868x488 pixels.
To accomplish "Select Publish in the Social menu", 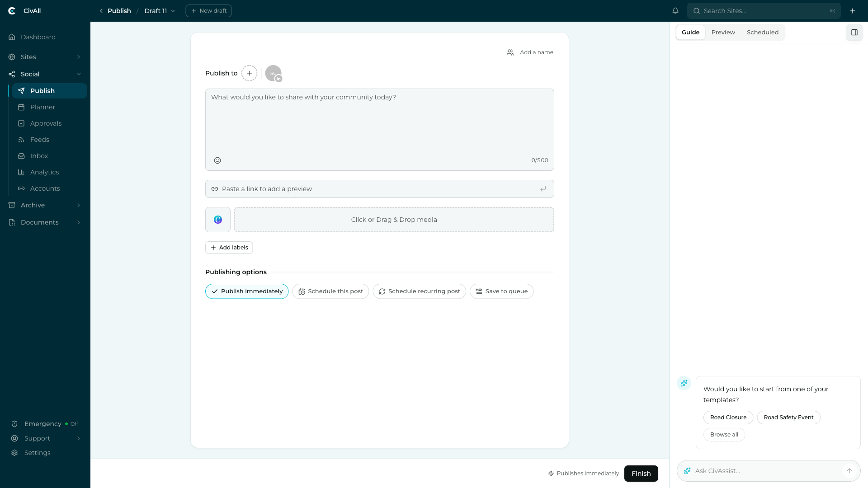I will [49, 91].
